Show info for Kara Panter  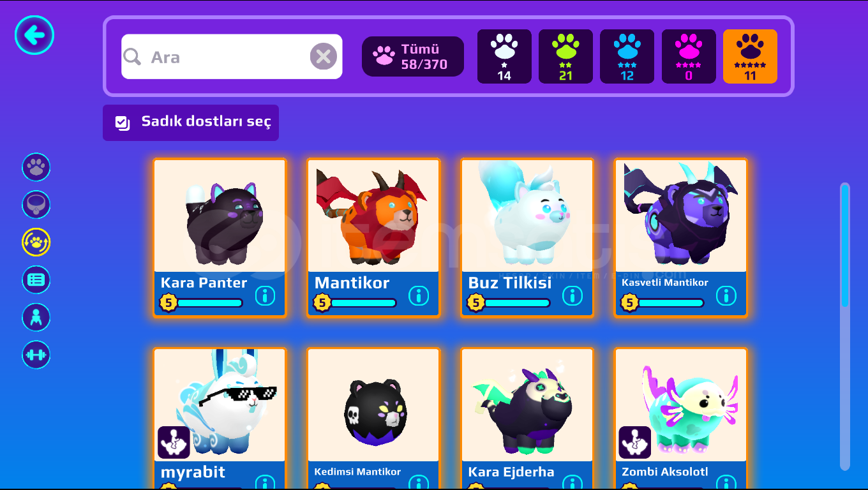pyautogui.click(x=265, y=295)
